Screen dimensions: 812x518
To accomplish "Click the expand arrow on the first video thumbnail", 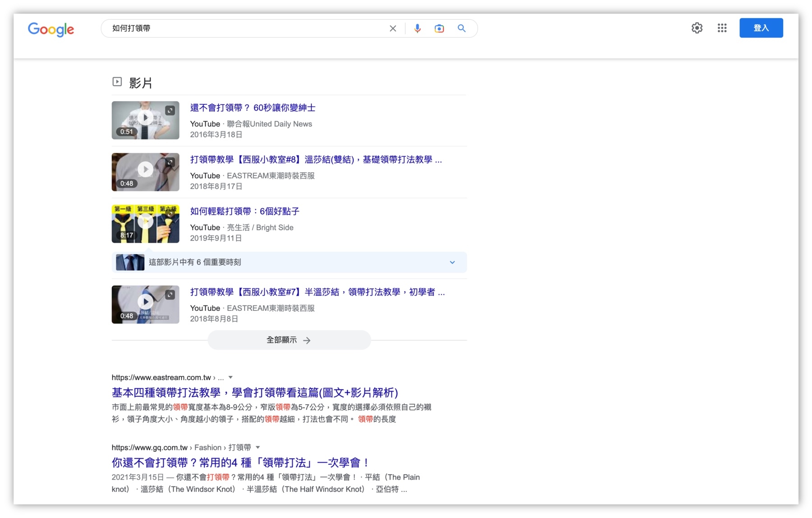I will pyautogui.click(x=170, y=110).
